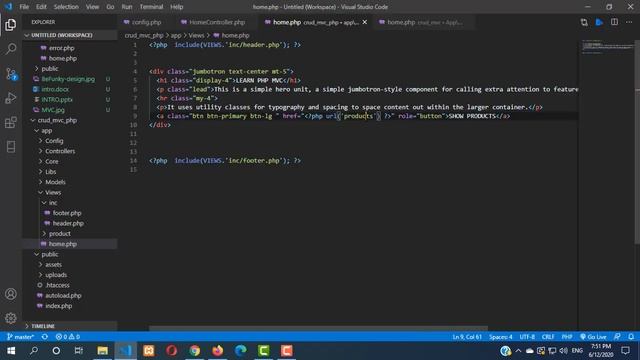The height and width of the screenshot is (360, 640).
Task: Open the Extensions view
Action: click(11, 122)
